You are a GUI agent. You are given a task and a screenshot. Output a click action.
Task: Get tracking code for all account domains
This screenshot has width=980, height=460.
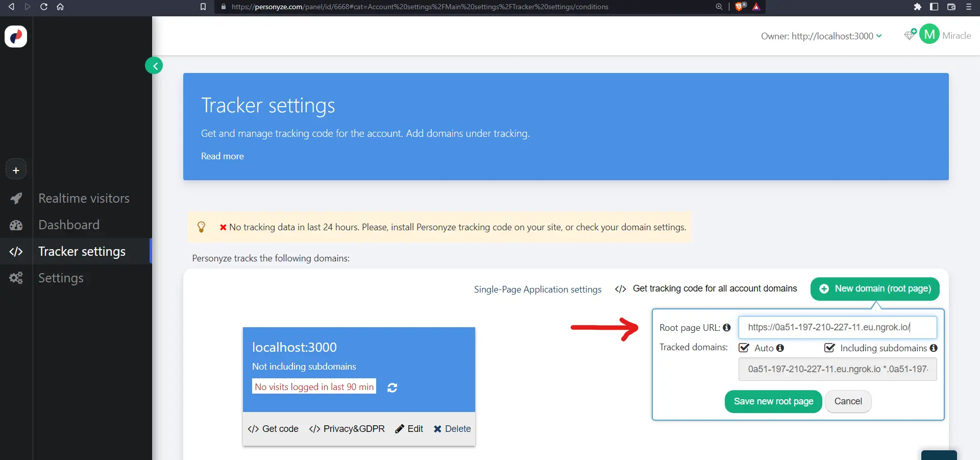tap(706, 288)
